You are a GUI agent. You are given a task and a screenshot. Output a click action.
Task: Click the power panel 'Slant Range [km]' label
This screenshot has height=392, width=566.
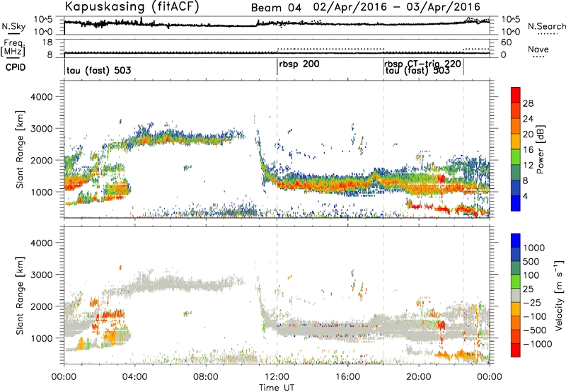[x=20, y=149]
